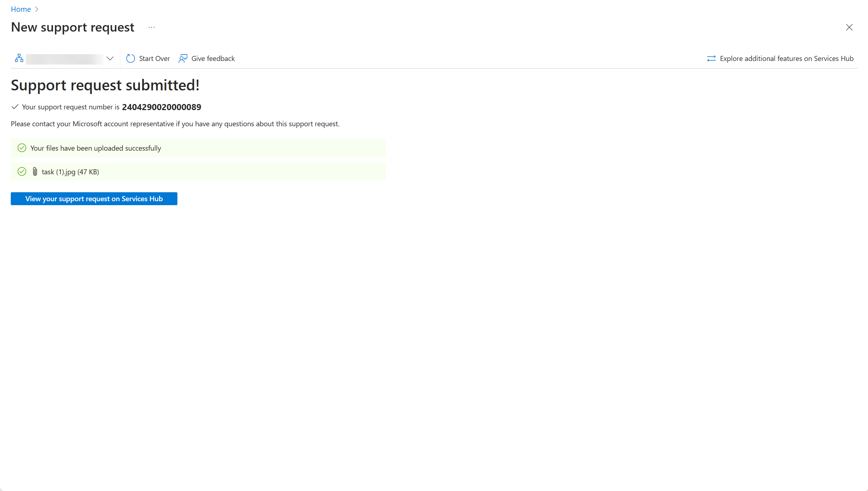Click the Home breadcrumb navigation icon
The height and width of the screenshot is (491, 868).
(21, 9)
